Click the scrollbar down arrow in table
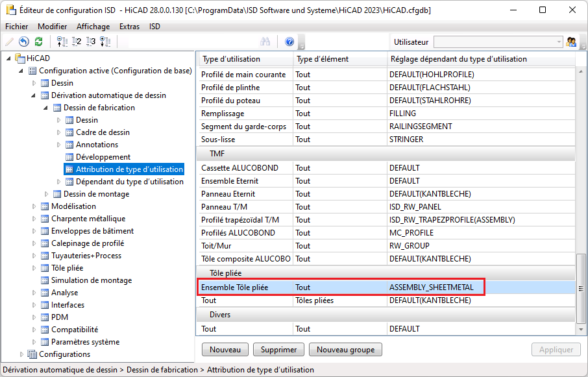The image size is (588, 377). [x=581, y=330]
